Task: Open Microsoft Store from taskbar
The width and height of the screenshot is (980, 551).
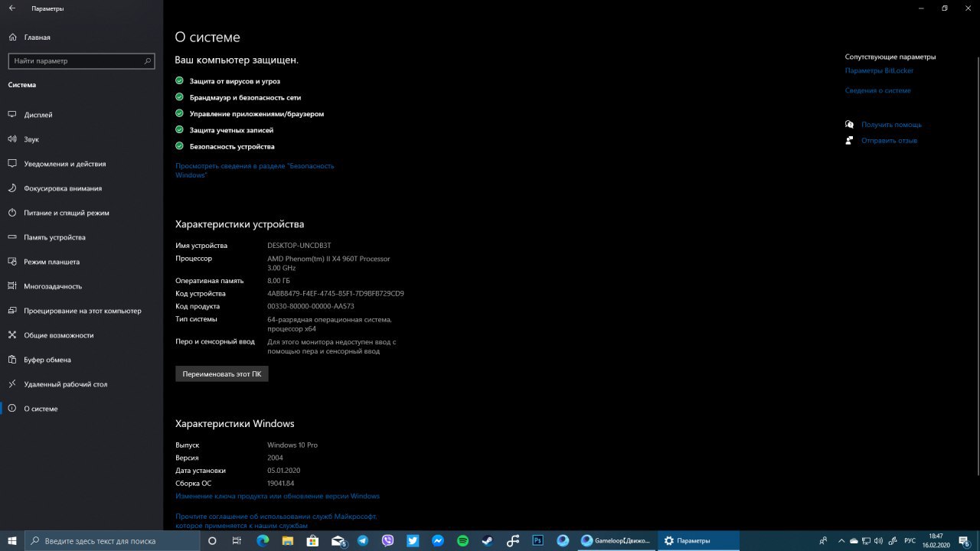Action: [x=312, y=540]
